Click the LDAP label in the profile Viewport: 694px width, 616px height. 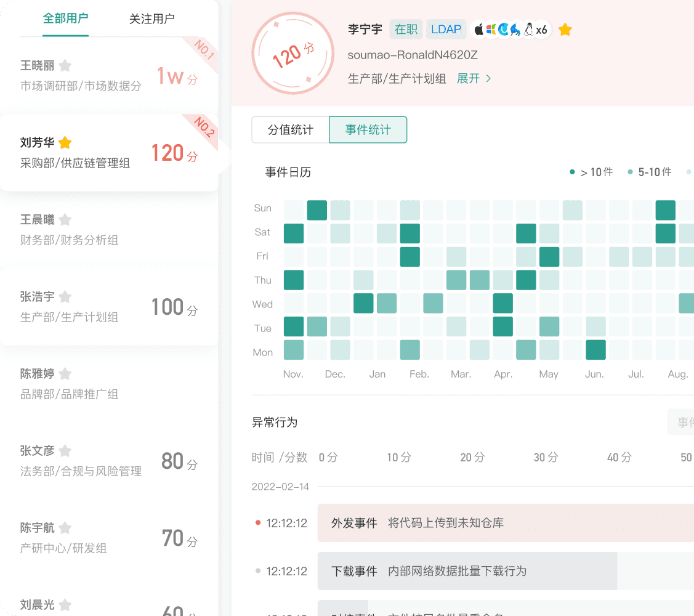(446, 29)
